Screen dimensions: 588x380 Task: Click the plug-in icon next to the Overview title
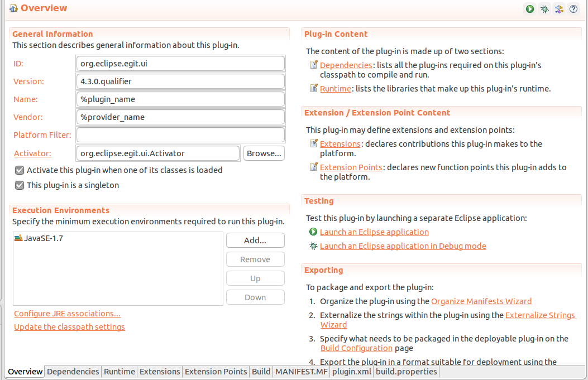13,8
